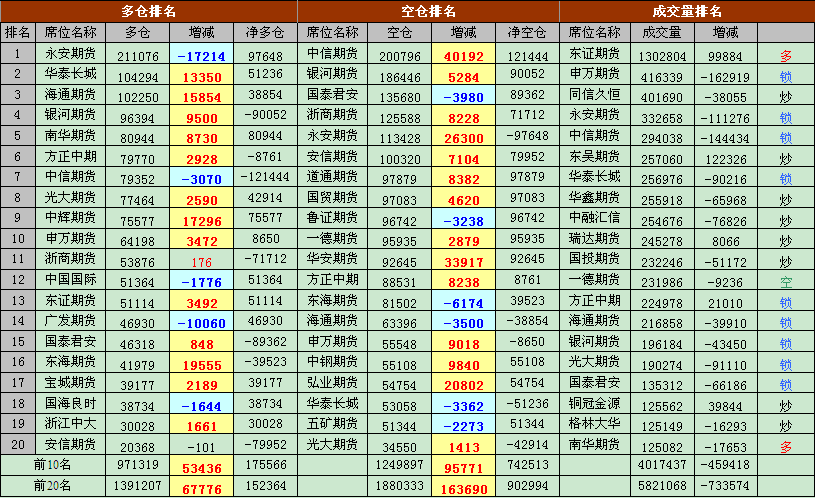Click volume change -162919
Viewport: 815px width, 498px height.
726,77
